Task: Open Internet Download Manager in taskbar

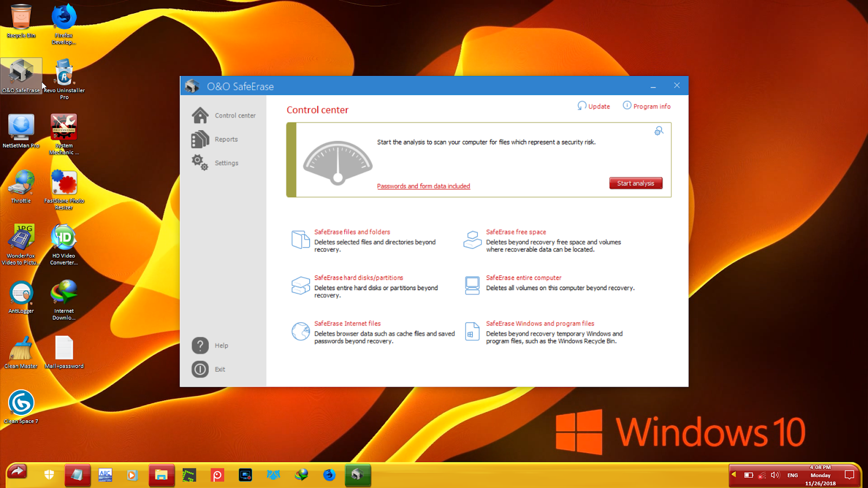Action: pos(301,475)
